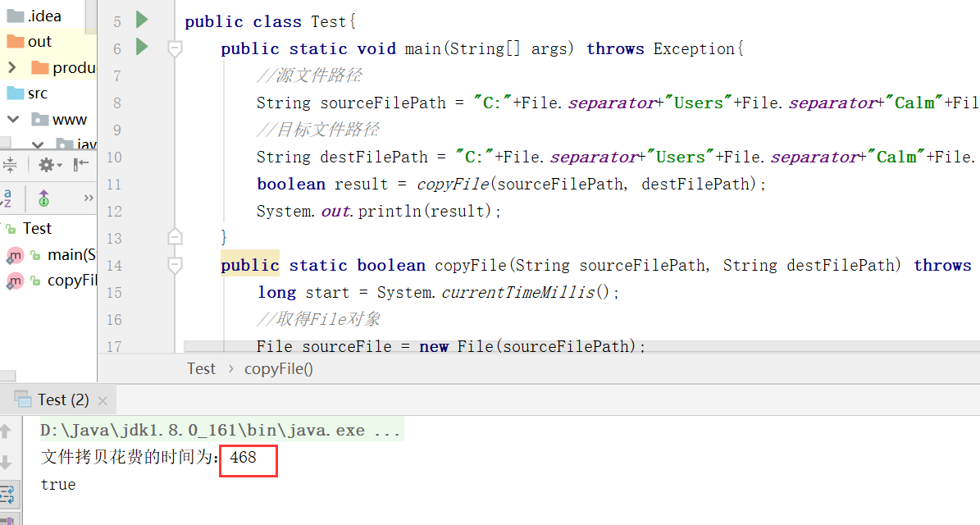
Task: Click copyFile() breadcrumb in editor footer
Action: (x=279, y=369)
